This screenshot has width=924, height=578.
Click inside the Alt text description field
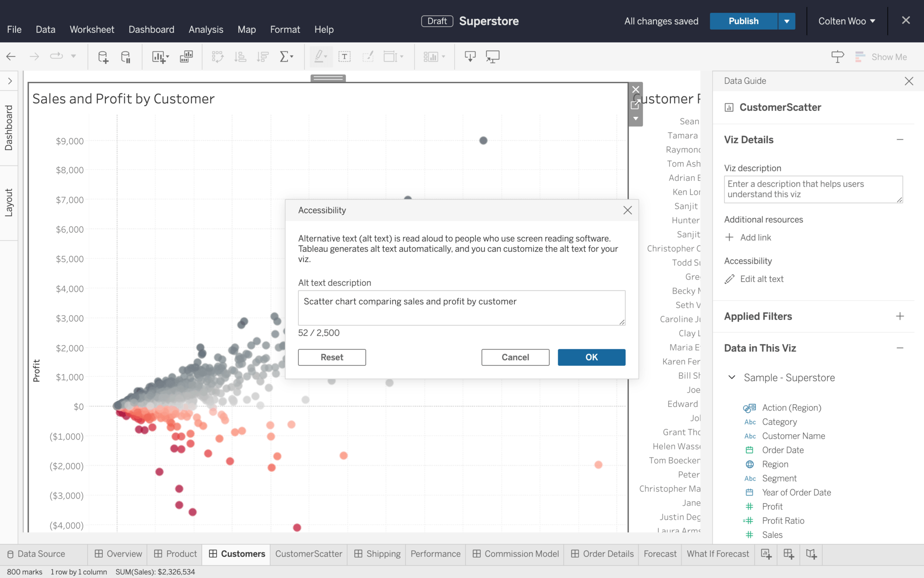[461, 307]
